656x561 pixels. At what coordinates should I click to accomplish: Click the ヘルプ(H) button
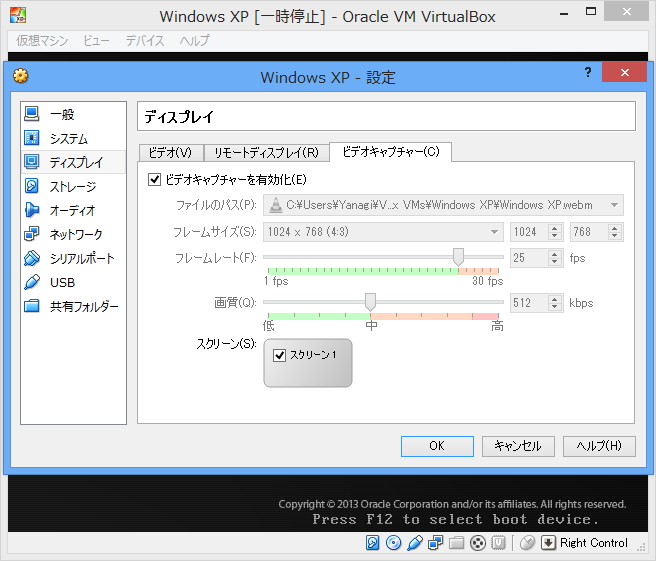pyautogui.click(x=599, y=446)
